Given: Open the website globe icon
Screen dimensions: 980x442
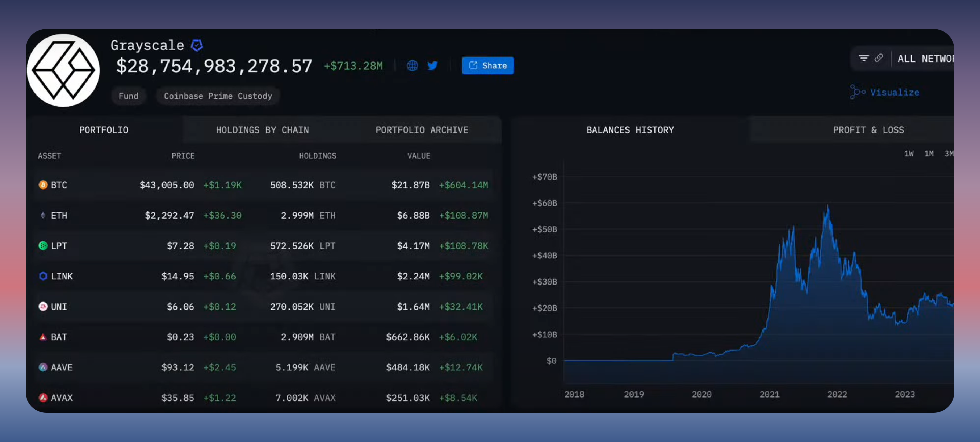Looking at the screenshot, I should click(x=412, y=66).
